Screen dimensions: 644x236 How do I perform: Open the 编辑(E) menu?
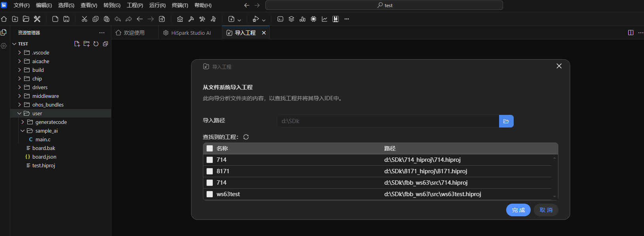tap(44, 5)
